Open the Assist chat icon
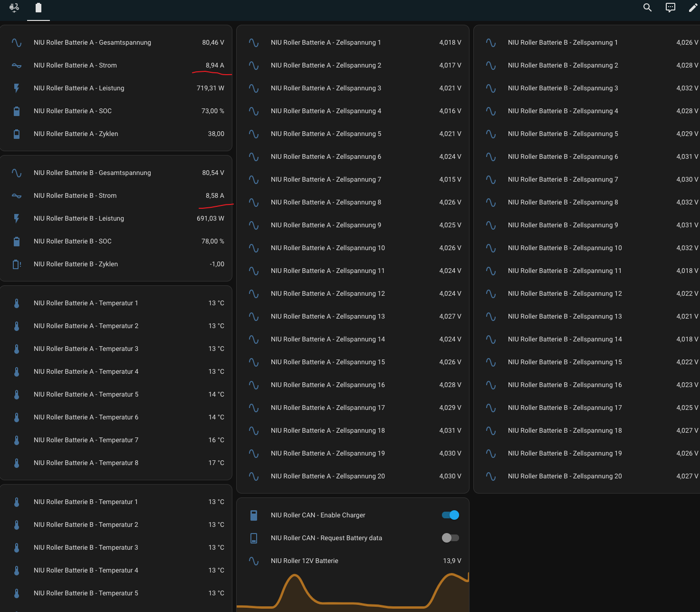Screen dimensions: 700x612 (x=670, y=8)
